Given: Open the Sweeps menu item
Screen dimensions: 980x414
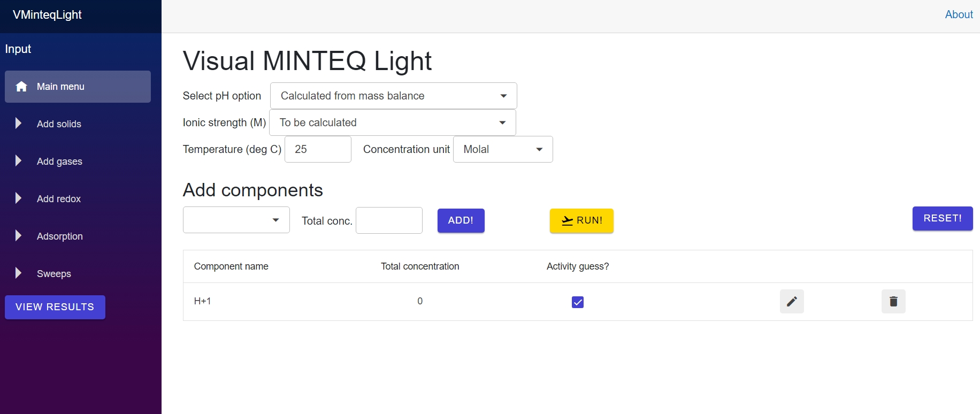Looking at the screenshot, I should tap(54, 274).
